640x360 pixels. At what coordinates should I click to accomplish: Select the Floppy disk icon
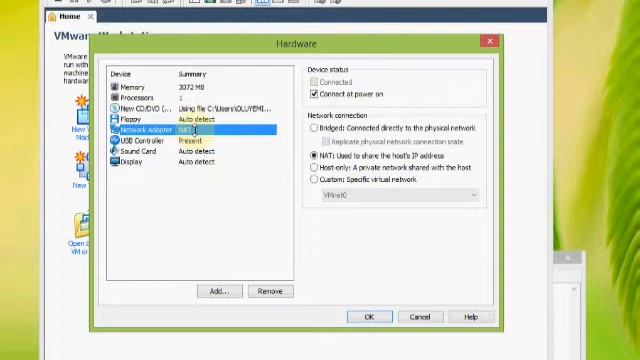pyautogui.click(x=115, y=119)
